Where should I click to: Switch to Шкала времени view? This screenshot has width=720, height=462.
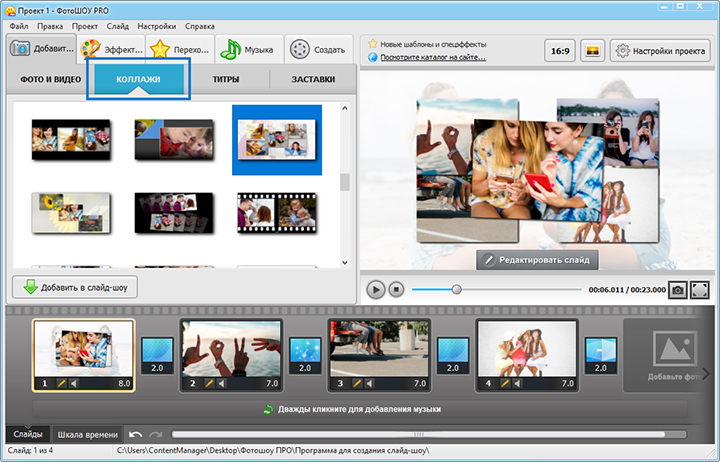point(87,434)
